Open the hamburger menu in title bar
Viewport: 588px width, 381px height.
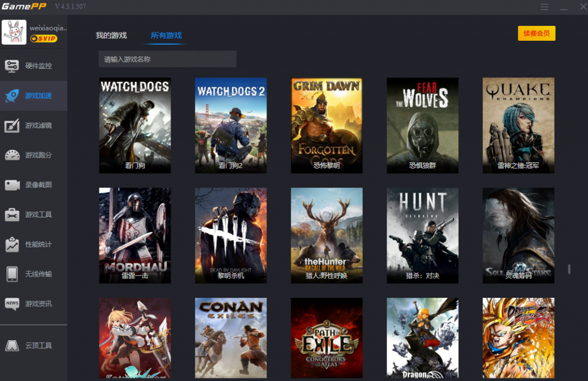click(x=544, y=7)
